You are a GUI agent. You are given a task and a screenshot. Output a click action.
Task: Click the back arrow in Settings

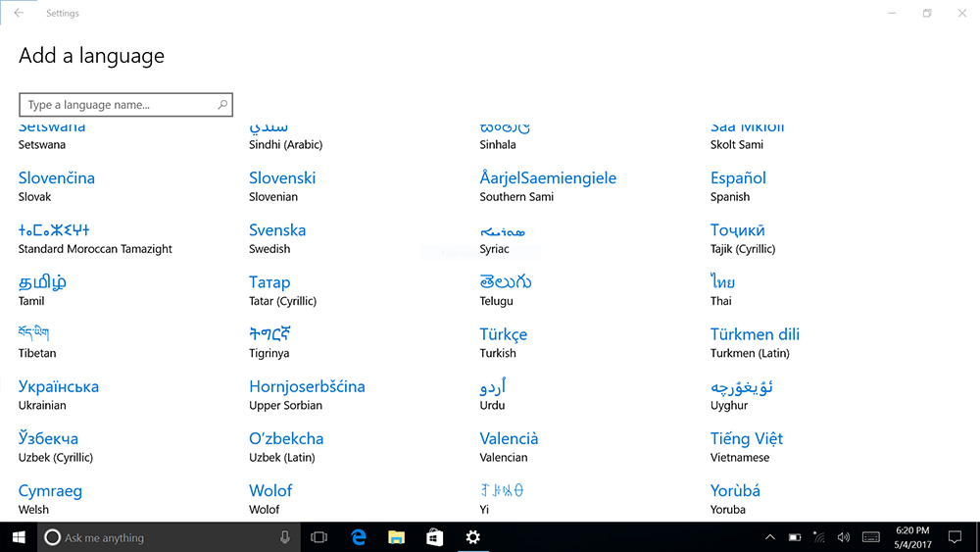(19, 14)
